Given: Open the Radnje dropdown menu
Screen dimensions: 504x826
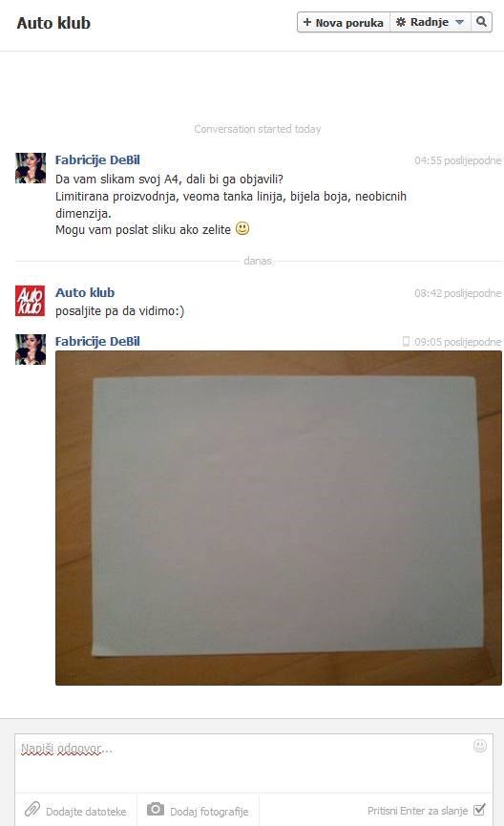Looking at the screenshot, I should tap(430, 22).
